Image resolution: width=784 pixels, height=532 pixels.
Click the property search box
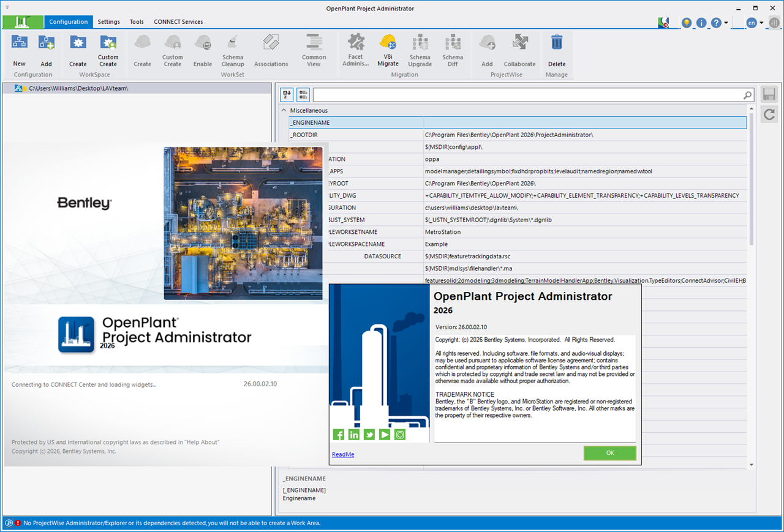click(533, 95)
